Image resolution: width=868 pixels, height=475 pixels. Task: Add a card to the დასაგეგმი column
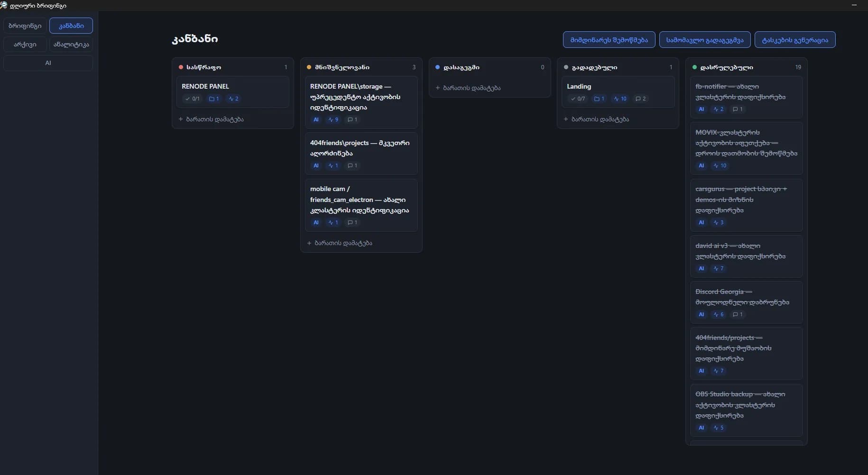468,88
